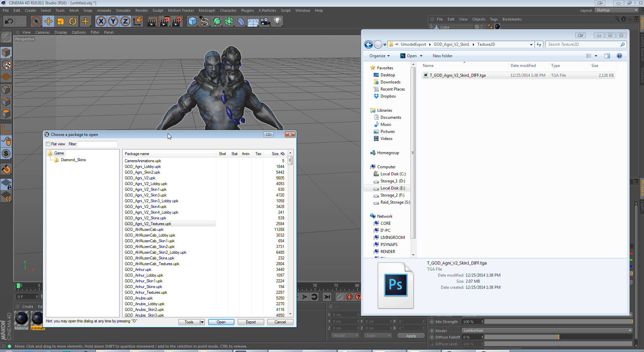Select the Diamond_Skins folder in tree
This screenshot has width=644, height=352.
(x=73, y=160)
